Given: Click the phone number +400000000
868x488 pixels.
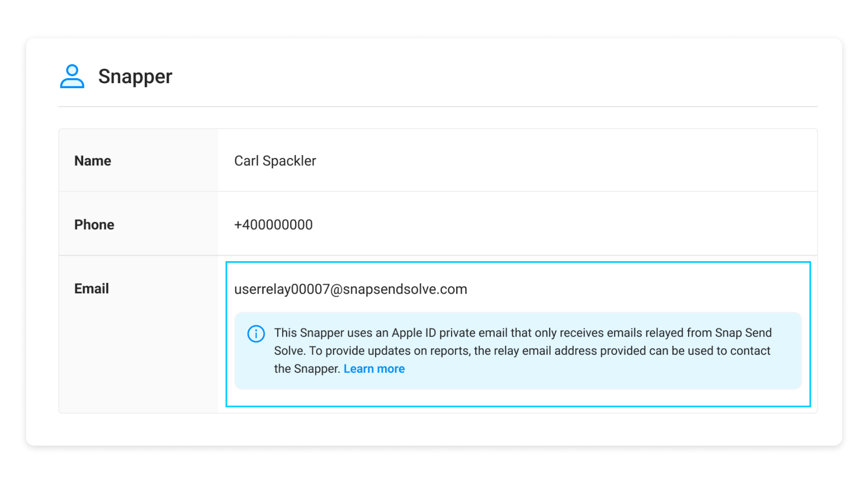Looking at the screenshot, I should (x=273, y=225).
